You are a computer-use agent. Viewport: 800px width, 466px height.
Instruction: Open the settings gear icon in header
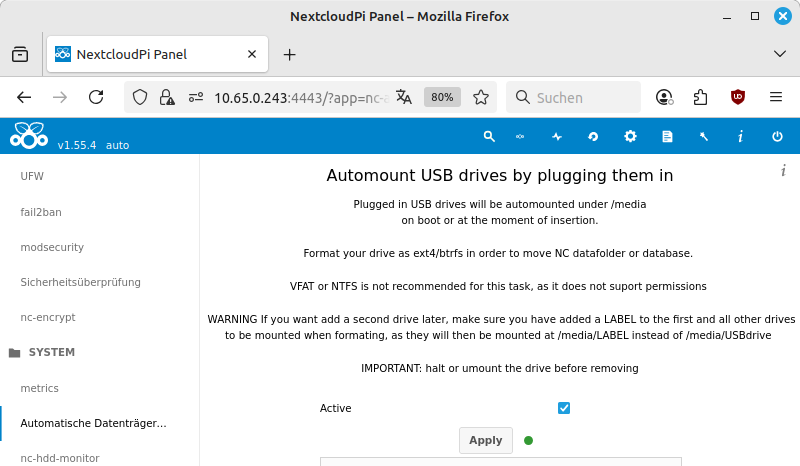point(630,136)
